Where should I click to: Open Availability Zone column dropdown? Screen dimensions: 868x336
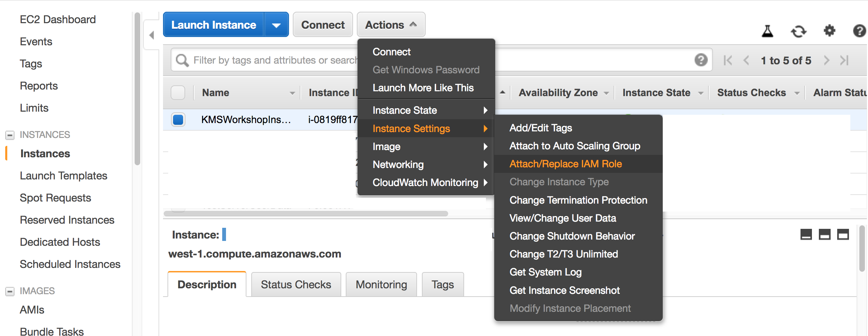click(606, 93)
